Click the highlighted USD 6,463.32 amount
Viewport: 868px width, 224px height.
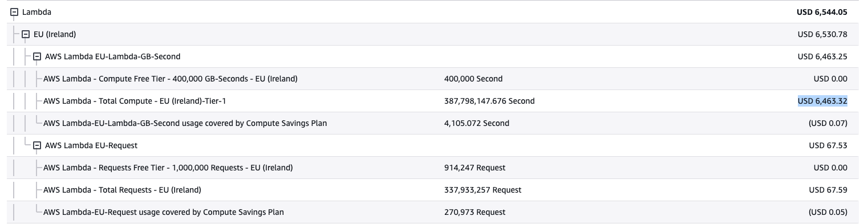[822, 101]
